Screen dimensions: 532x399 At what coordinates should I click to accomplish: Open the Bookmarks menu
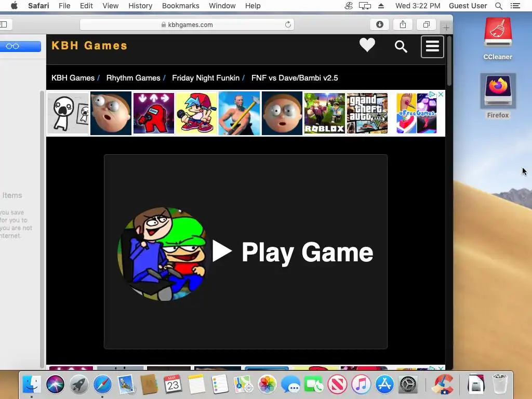(180, 6)
